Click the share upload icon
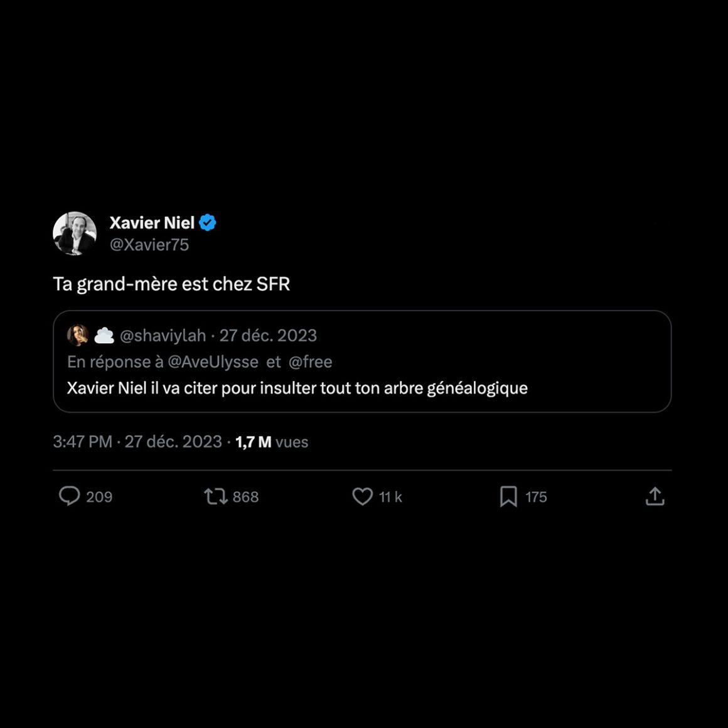 point(655,496)
